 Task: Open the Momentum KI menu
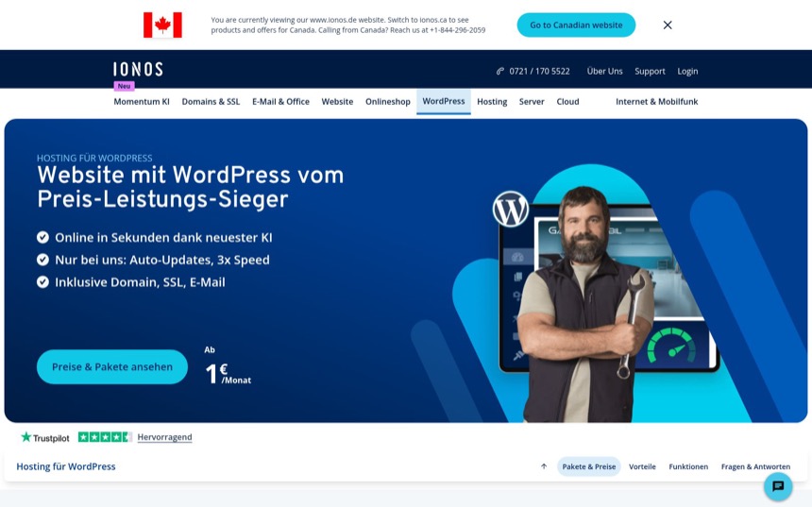pyautogui.click(x=142, y=102)
